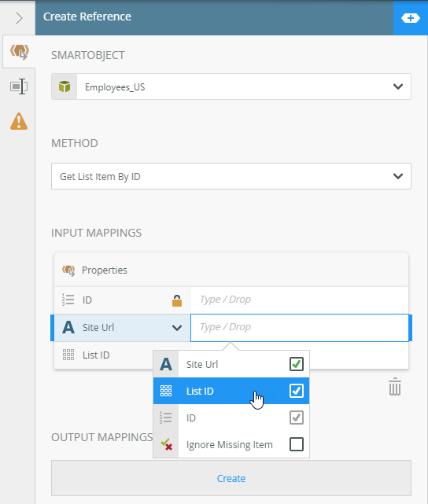Toggle the List ID checkbox

pos(296,391)
